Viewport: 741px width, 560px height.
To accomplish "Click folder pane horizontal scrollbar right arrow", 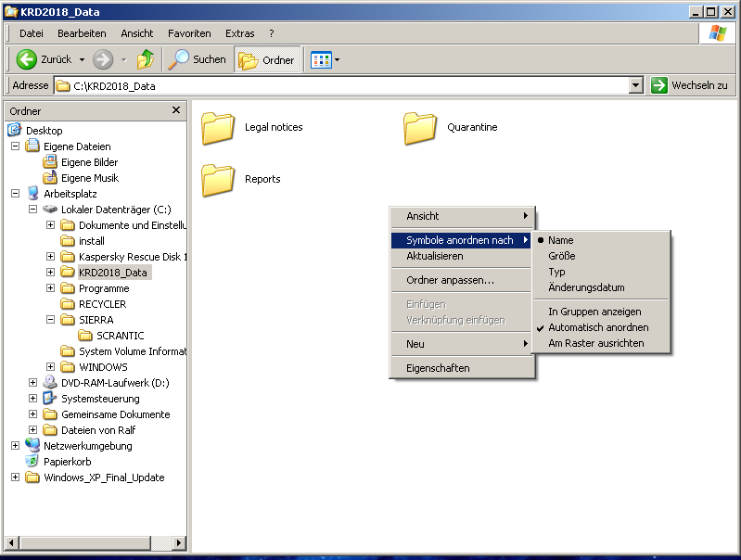I will pos(178,543).
